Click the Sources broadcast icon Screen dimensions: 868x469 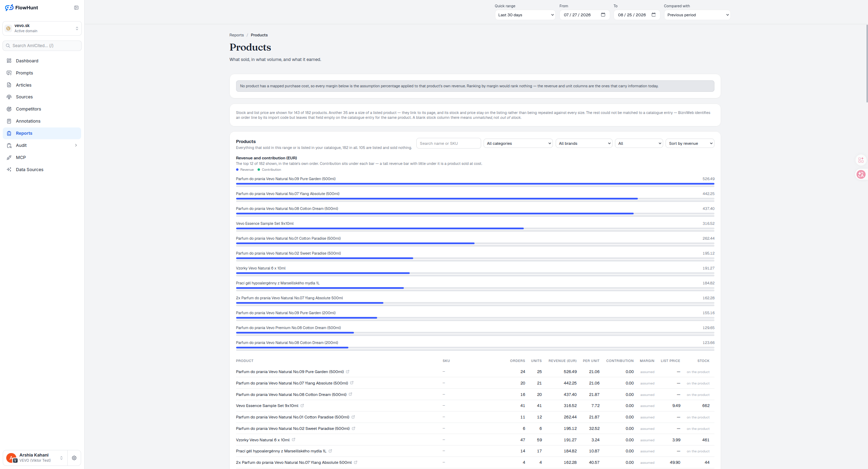9,97
